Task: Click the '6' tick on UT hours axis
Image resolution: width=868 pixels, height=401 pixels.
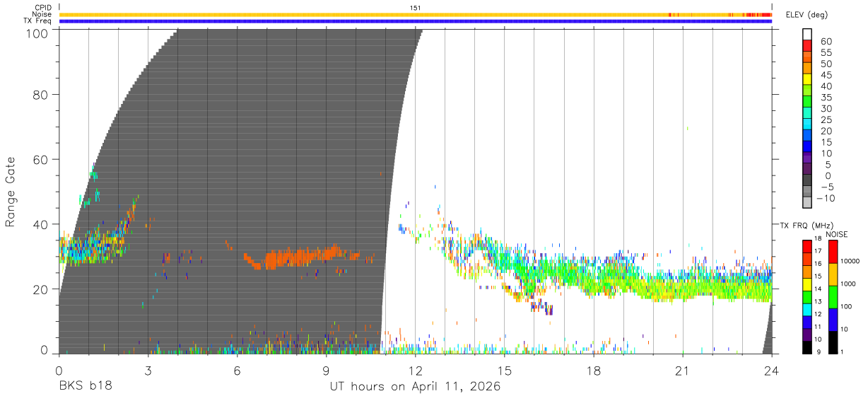Action: coord(237,370)
